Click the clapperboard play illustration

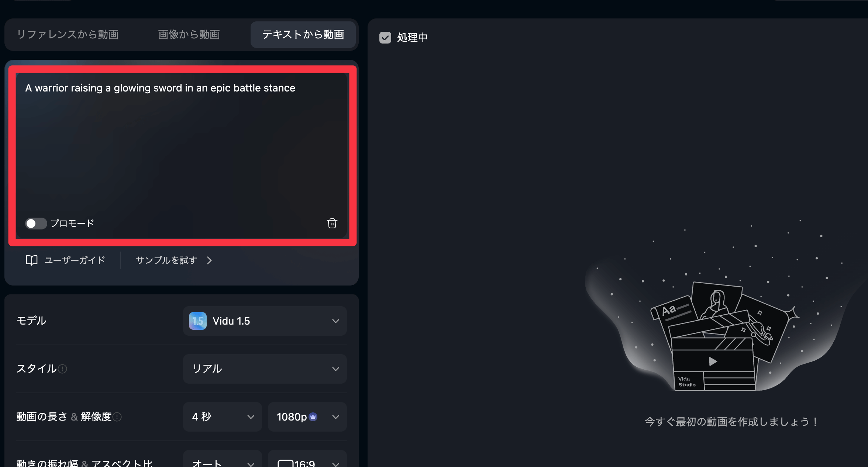[713, 362]
